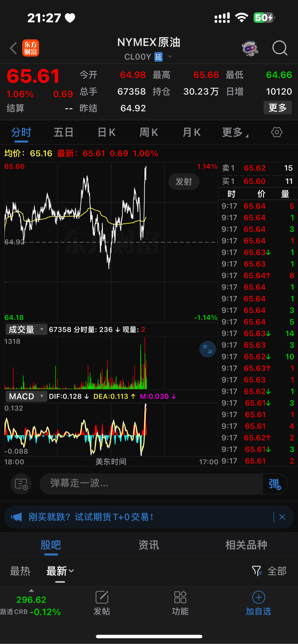Expand chart to fullscreen with arrows icon
Viewport: 298px width, 644px height.
point(208,349)
